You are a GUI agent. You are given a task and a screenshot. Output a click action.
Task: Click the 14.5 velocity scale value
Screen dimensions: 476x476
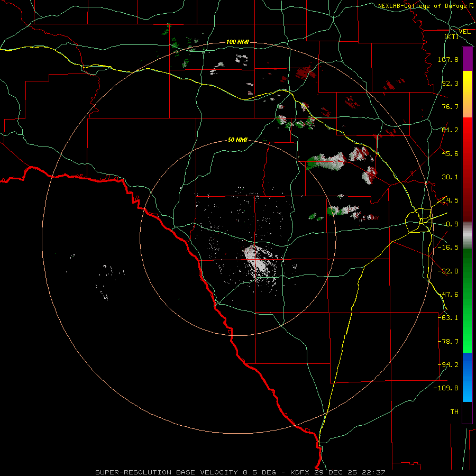coord(450,200)
